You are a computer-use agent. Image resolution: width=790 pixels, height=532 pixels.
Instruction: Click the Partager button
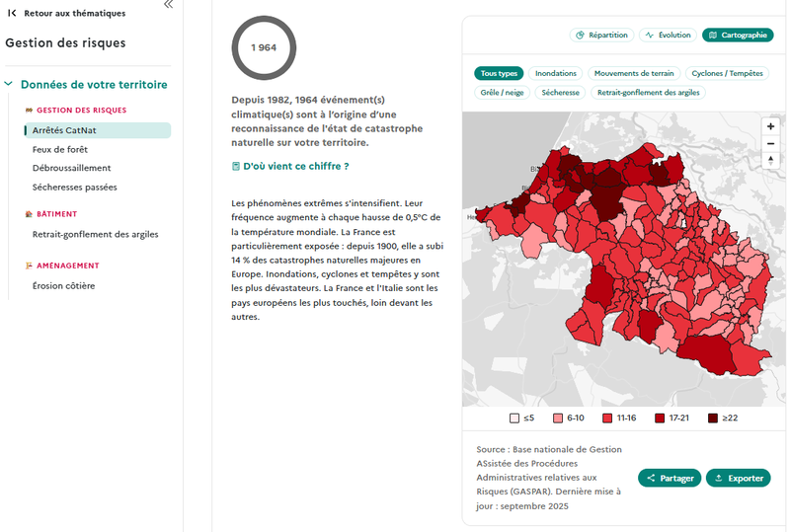[x=670, y=478]
